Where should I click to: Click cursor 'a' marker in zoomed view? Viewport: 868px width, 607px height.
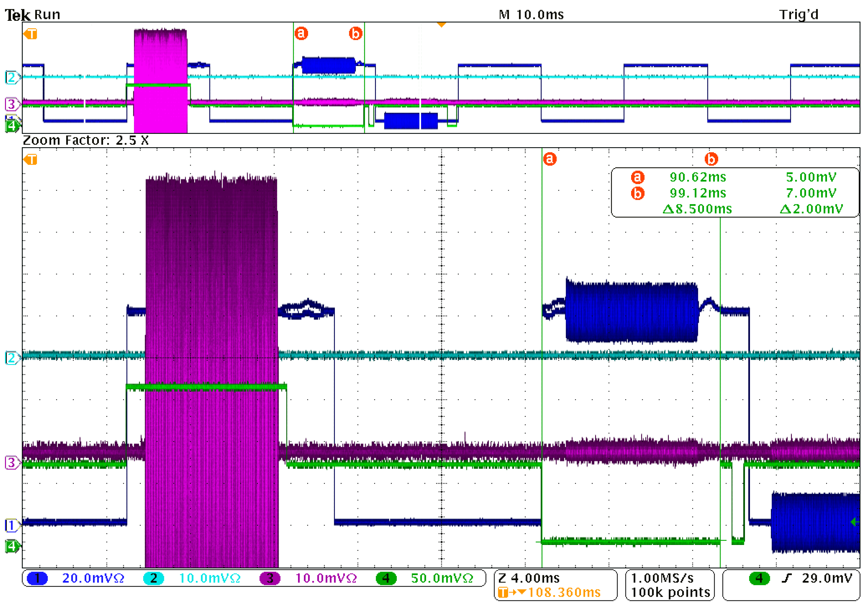tap(550, 159)
